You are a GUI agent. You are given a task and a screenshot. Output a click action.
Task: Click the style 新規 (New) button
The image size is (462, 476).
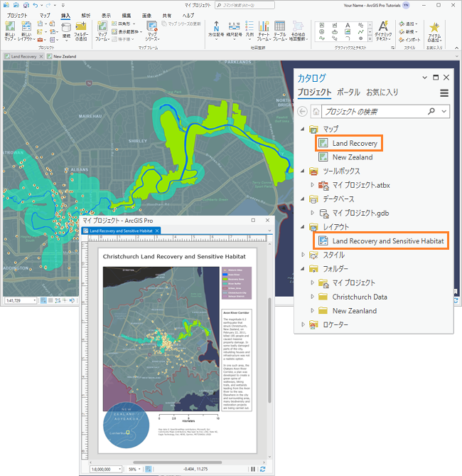[408, 31]
